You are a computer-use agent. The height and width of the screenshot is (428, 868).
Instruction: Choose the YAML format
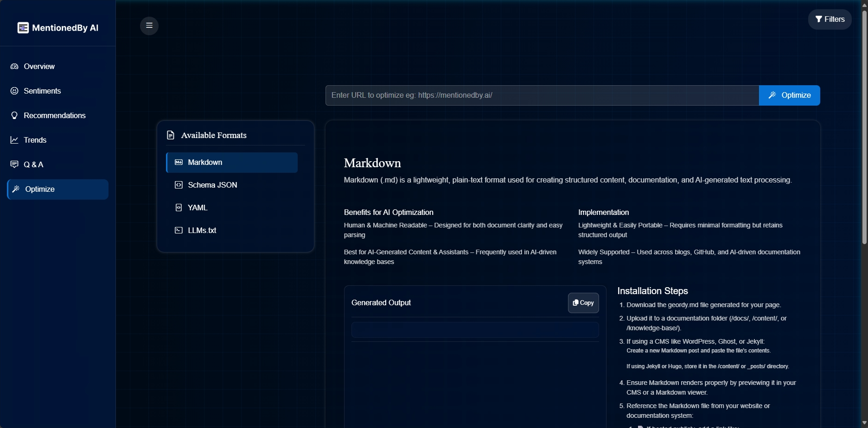[x=232, y=208]
